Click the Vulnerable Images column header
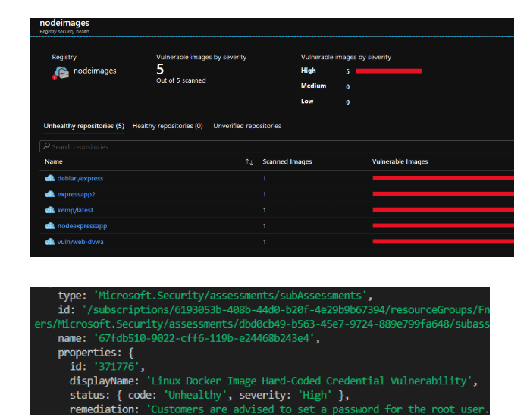This screenshot has height=420, width=527. 400,162
